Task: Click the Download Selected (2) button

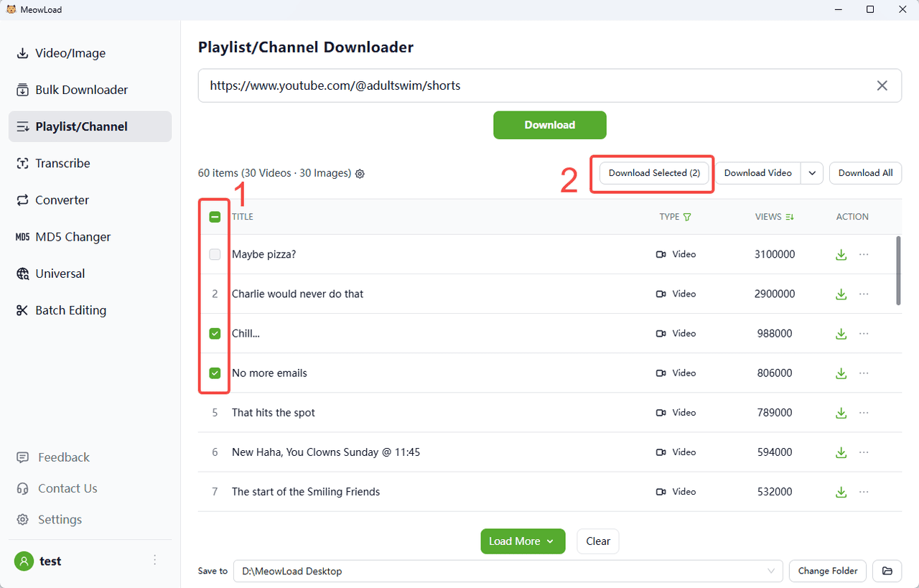Action: [x=654, y=173]
